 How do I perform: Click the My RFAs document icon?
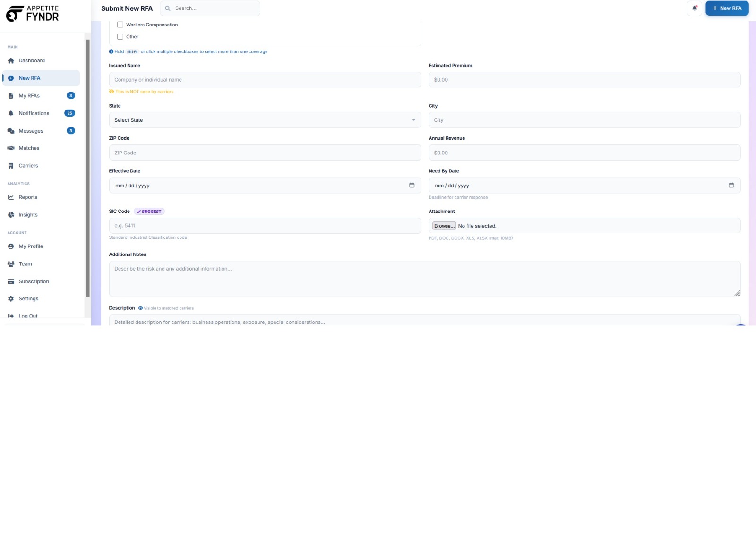click(x=11, y=96)
